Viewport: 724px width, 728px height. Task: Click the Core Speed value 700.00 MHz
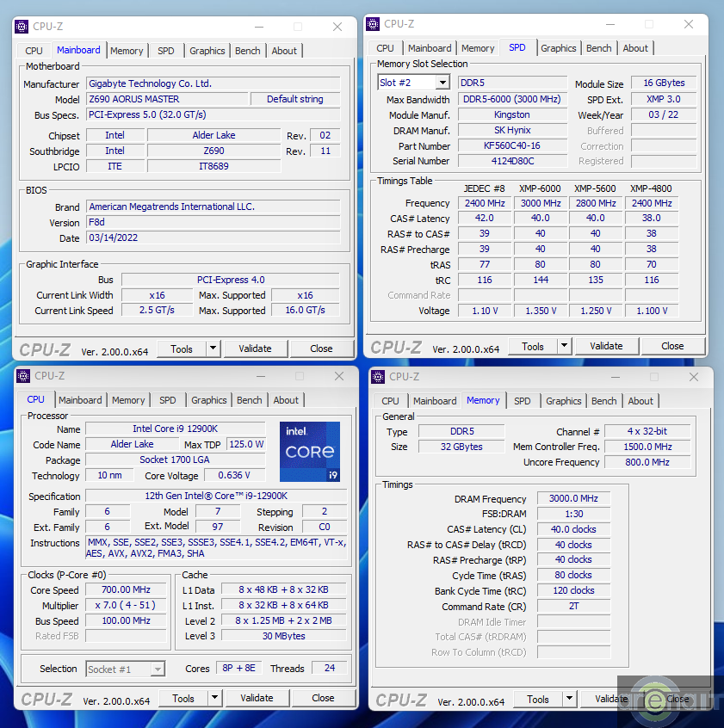click(127, 590)
